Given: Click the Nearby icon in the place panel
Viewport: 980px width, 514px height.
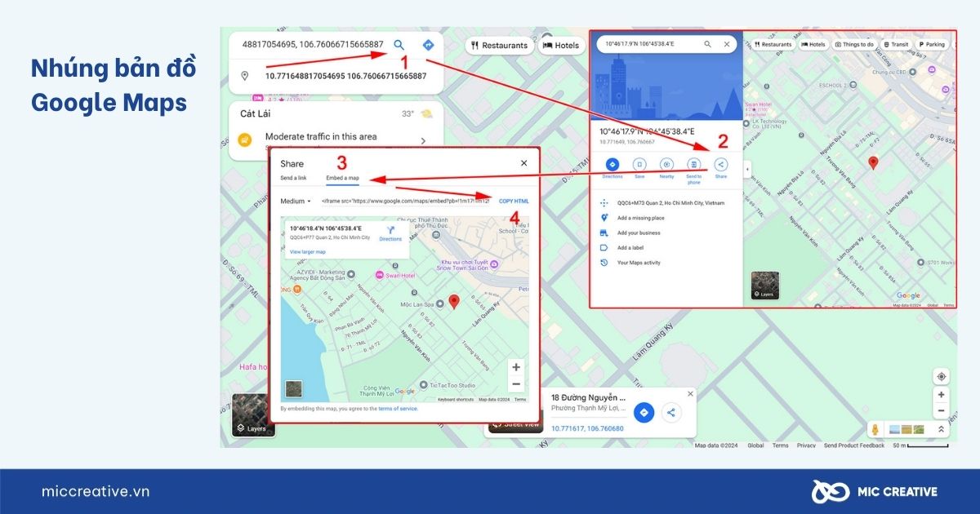Looking at the screenshot, I should pyautogui.click(x=666, y=164).
